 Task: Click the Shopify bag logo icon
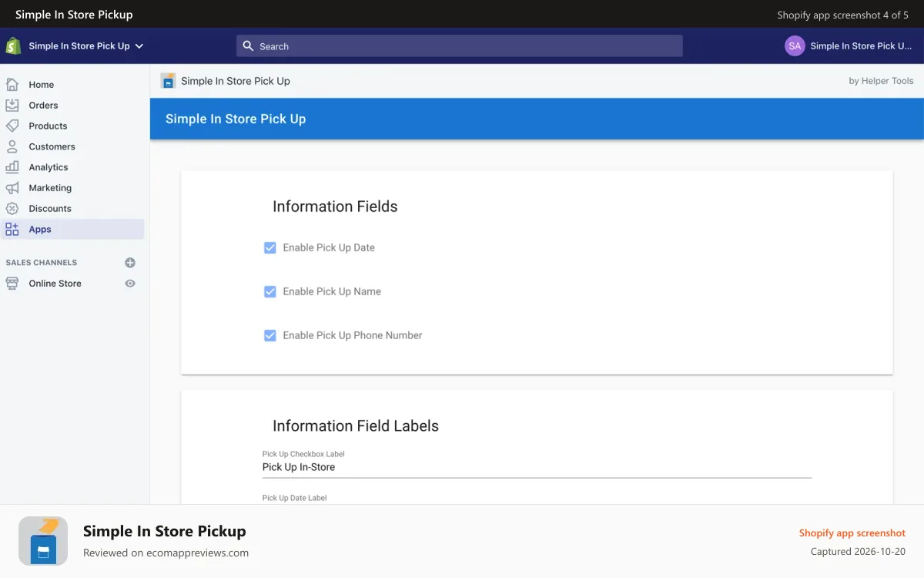click(13, 46)
